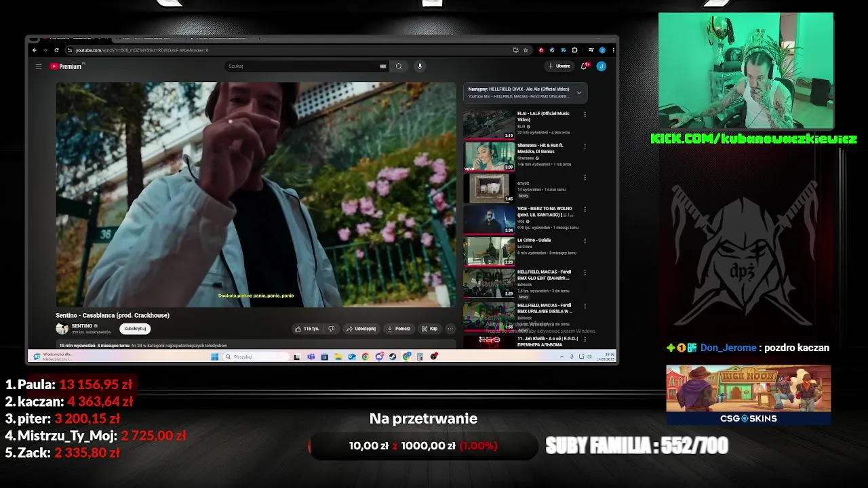Open Shenseea Hit & Run video thumbnail
This screenshot has width=868, height=488.
coord(489,156)
